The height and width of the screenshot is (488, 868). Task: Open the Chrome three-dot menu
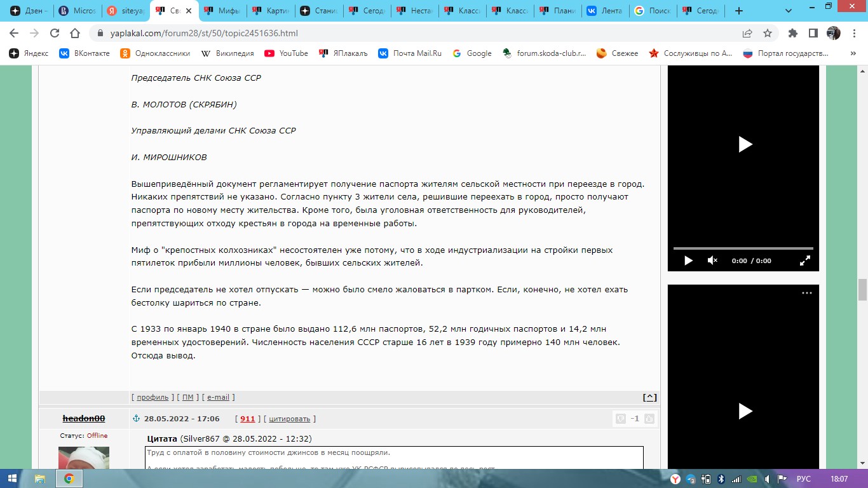pyautogui.click(x=853, y=33)
